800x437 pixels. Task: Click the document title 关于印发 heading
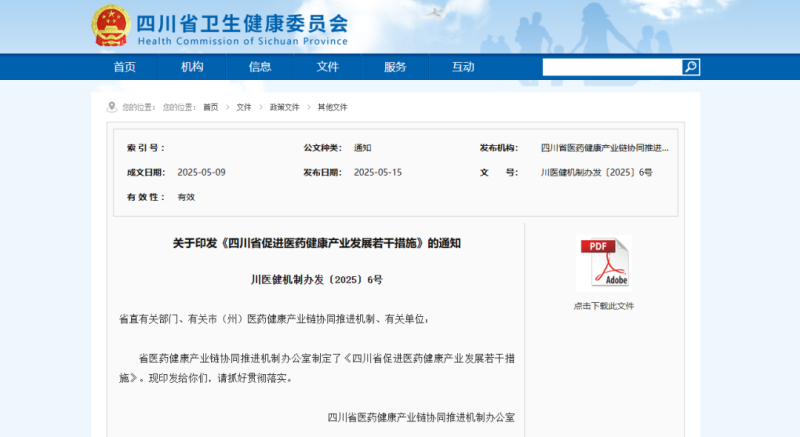click(316, 243)
